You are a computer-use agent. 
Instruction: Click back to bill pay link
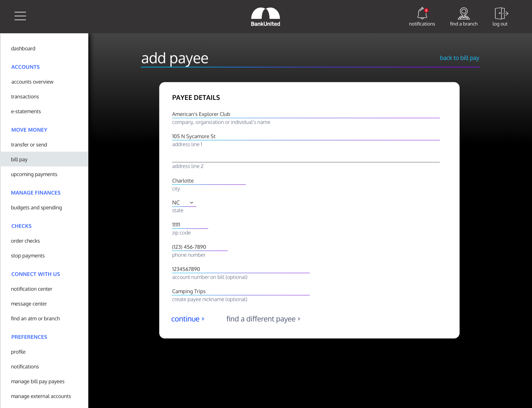459,58
